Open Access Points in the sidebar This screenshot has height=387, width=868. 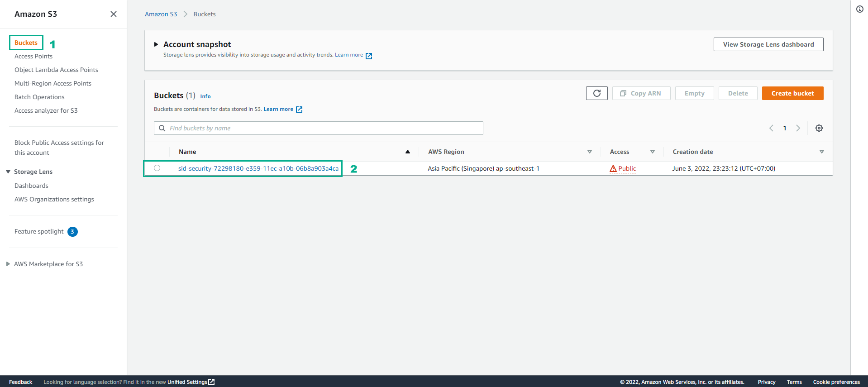33,56
